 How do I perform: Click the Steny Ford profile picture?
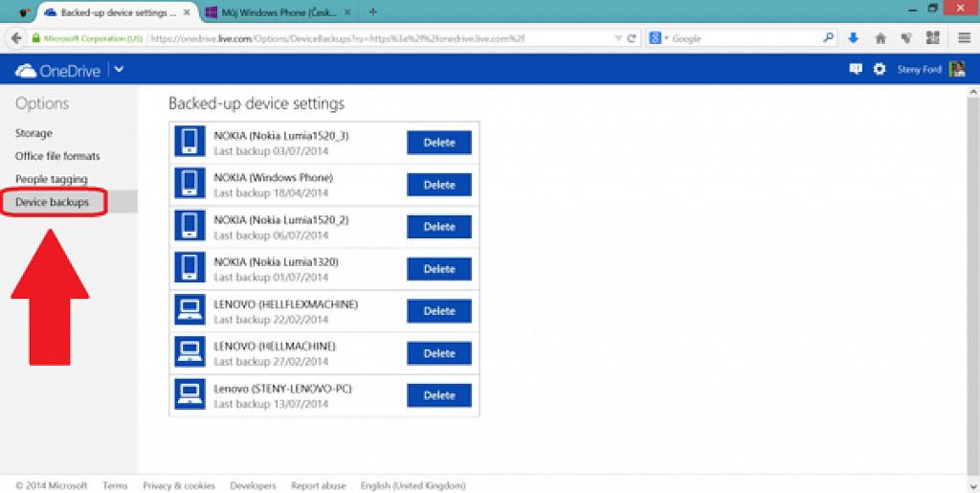pos(957,69)
